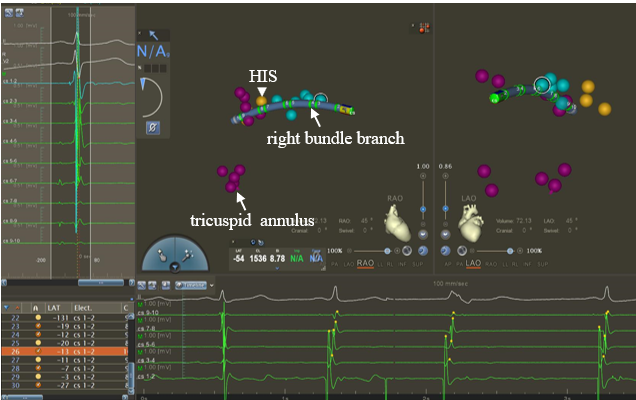636x400 pixels.
Task: Click the circled catheter tip on the right map
Action: (x=541, y=85)
